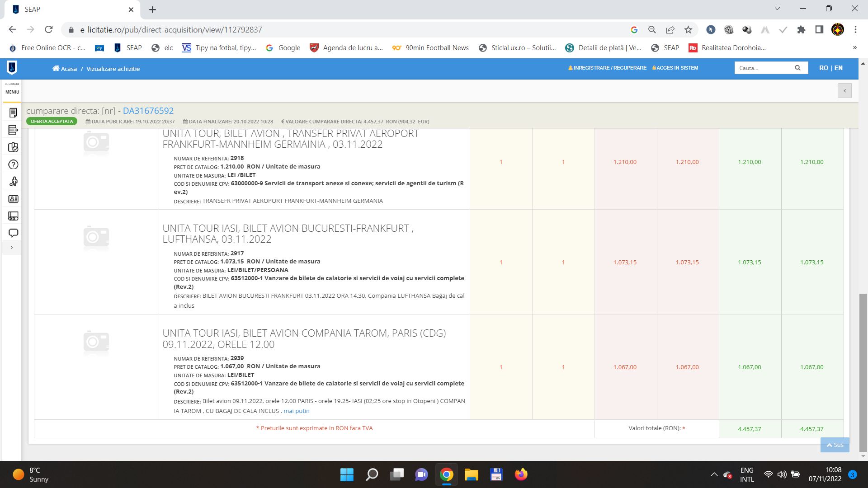This screenshot has width=868, height=488.
Task: Open the person-with-flag sidebar icon
Action: pyautogui.click(x=13, y=182)
